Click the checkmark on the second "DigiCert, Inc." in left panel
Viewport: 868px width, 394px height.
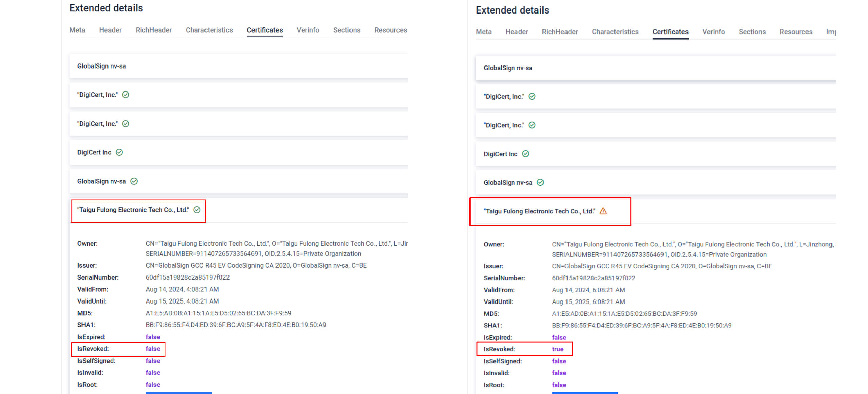point(126,124)
